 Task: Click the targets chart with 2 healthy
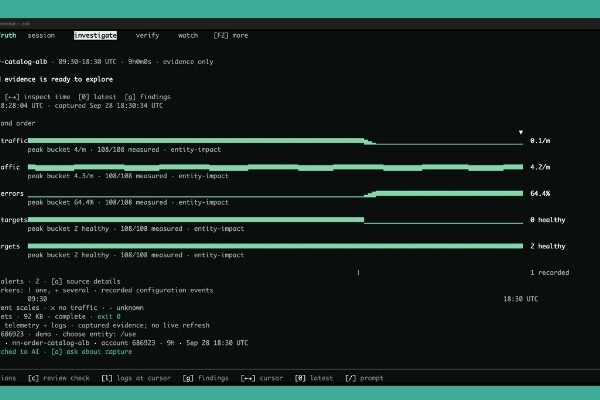point(275,246)
